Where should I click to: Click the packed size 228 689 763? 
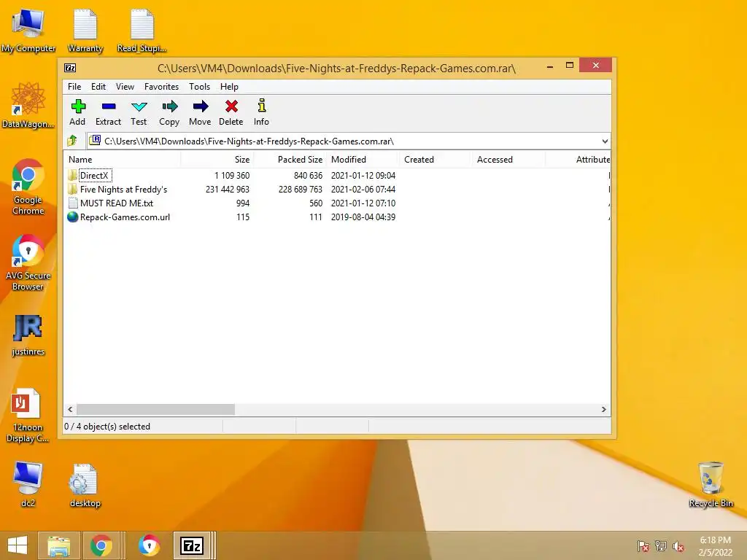(x=301, y=189)
